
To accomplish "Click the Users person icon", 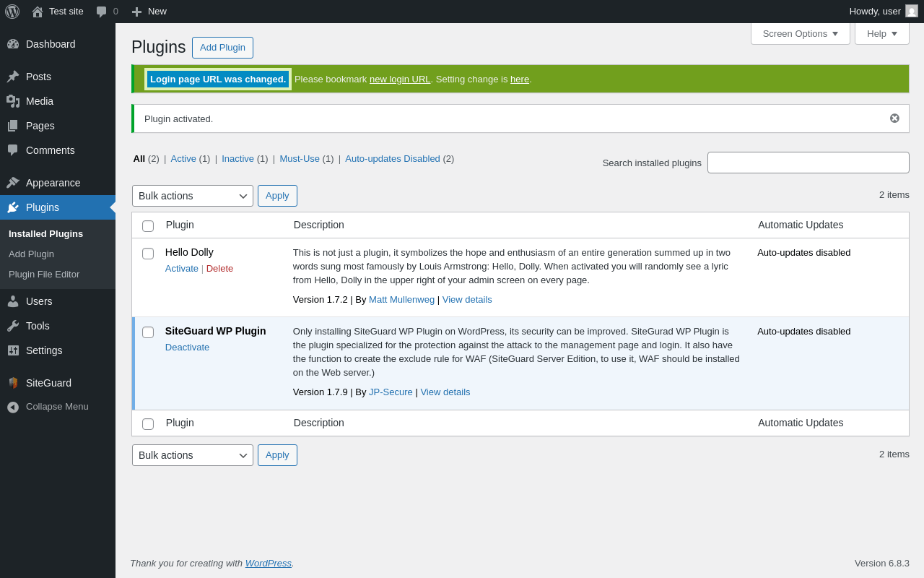I will point(13,301).
